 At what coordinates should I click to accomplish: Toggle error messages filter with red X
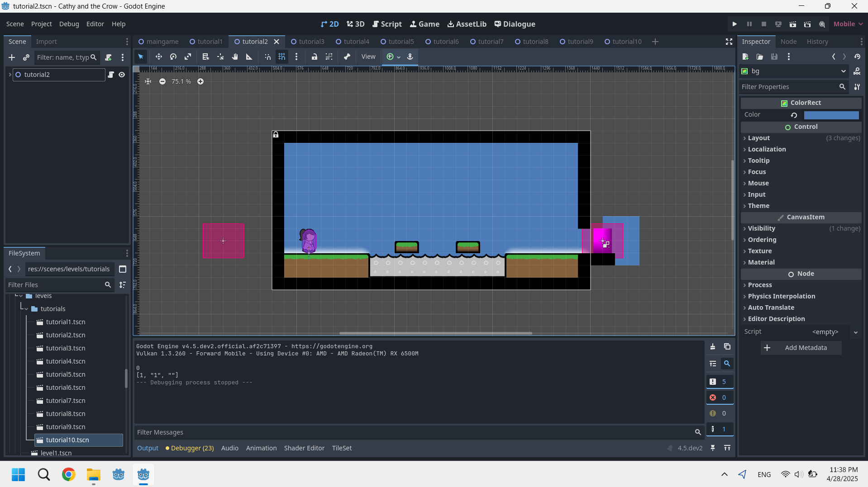(720, 397)
